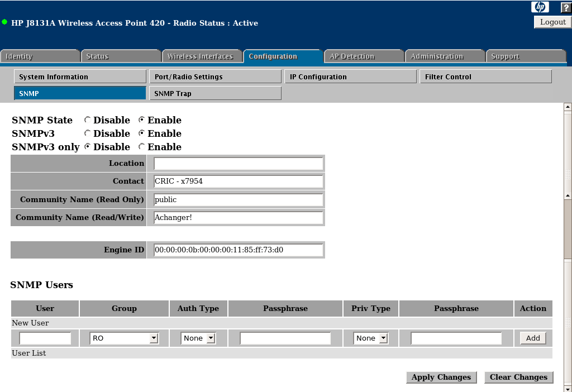Expand the Priv Type dropdown

click(371, 338)
